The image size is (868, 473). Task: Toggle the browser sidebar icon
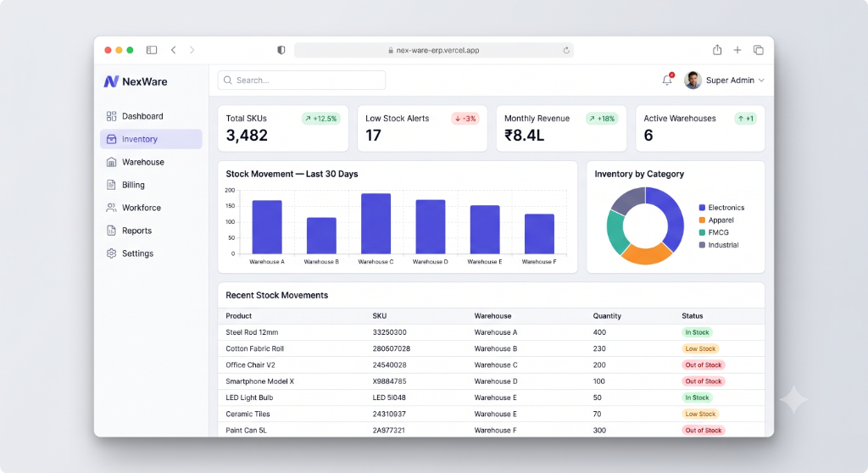coord(152,50)
